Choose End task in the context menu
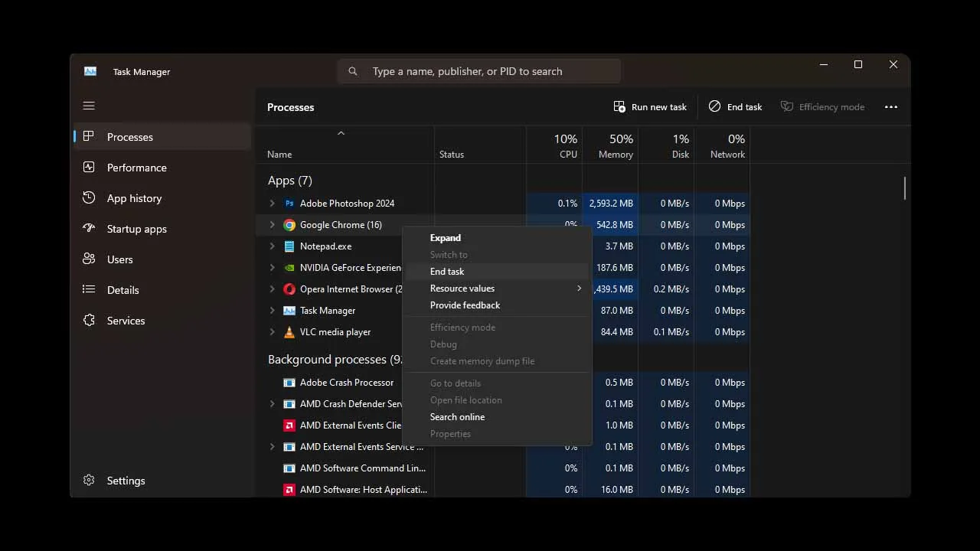 click(x=497, y=272)
